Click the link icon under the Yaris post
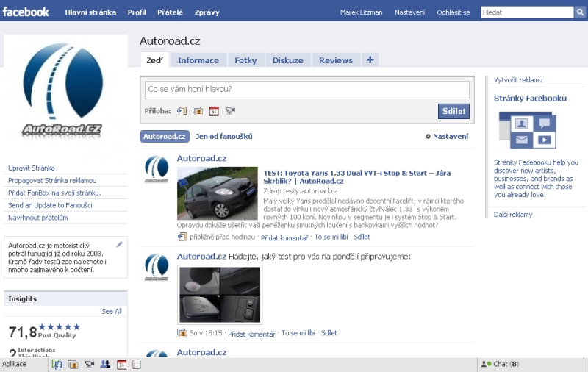This screenshot has width=588, height=372. (182, 237)
